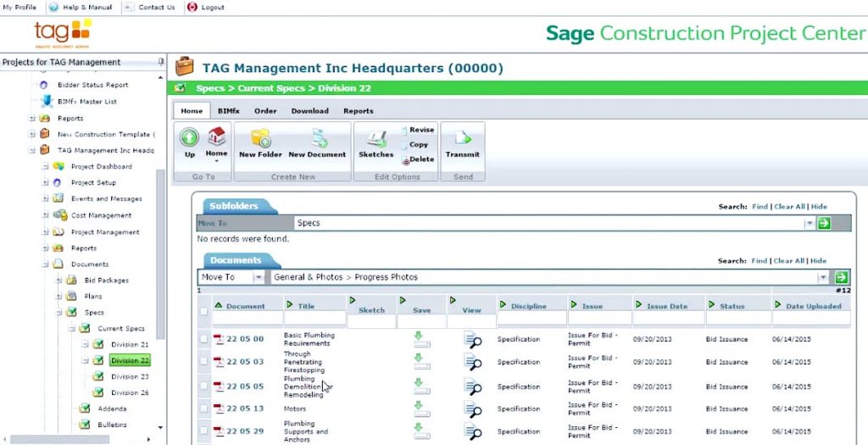The width and height of the screenshot is (868, 445).
Task: Click the save download arrow for 22 05 13
Action: pos(421,409)
